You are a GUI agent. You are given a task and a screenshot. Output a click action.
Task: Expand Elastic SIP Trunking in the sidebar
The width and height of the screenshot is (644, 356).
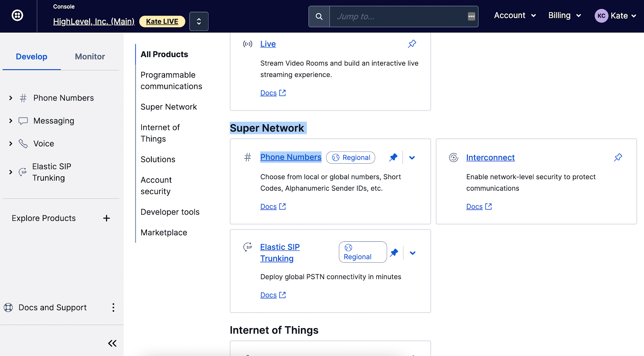(11, 172)
